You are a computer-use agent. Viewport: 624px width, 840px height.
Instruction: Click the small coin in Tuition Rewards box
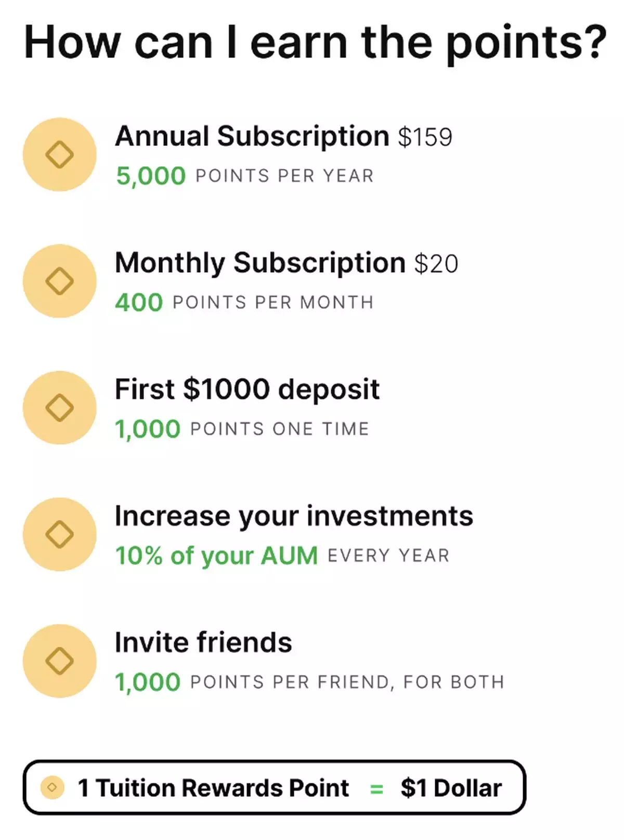52,787
